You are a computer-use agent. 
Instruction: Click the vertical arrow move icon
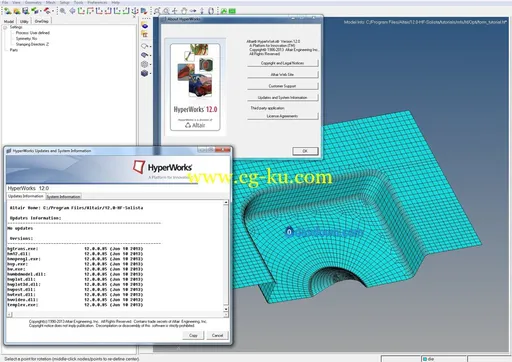tap(202, 11)
